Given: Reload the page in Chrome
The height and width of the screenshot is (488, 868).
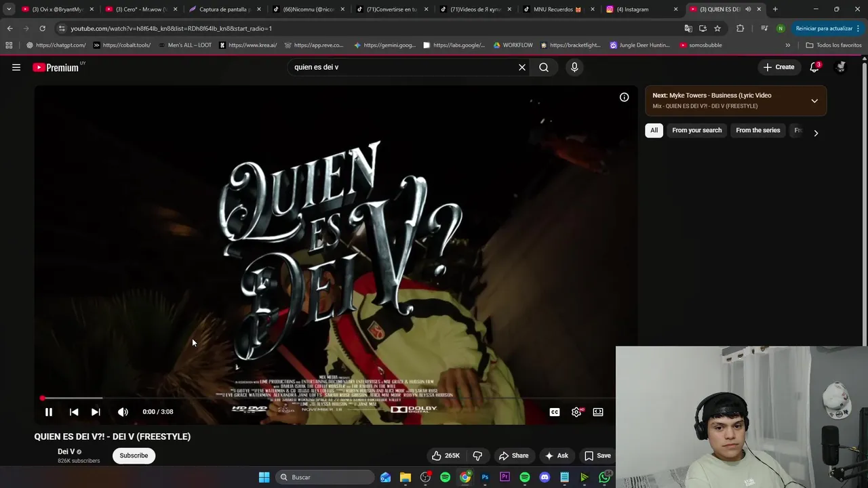Looking at the screenshot, I should click(x=42, y=28).
